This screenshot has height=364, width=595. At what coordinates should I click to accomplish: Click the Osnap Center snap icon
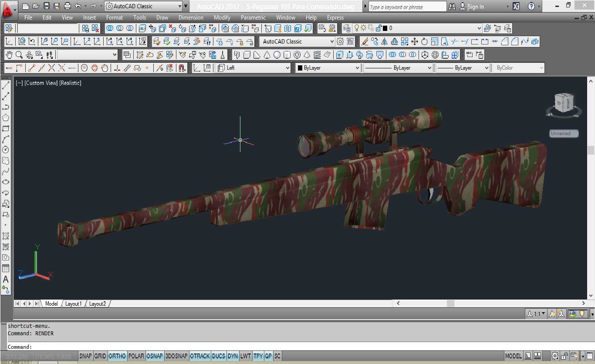tap(85, 68)
